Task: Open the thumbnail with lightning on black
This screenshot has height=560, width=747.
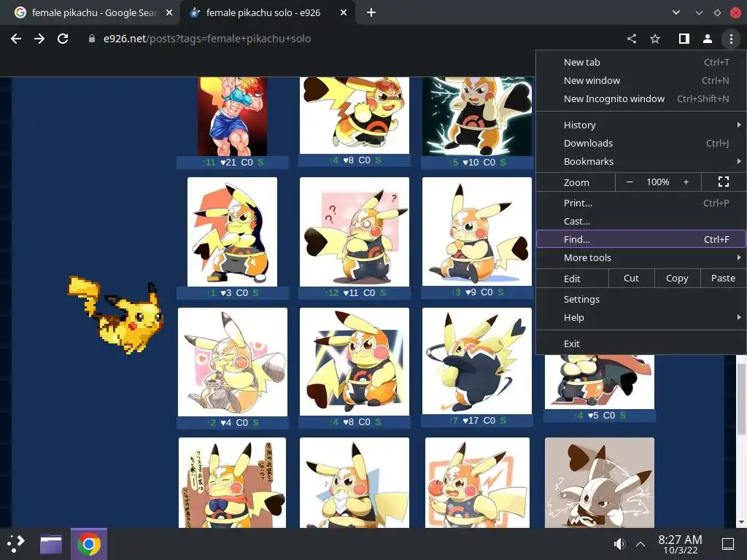Action: click(477, 117)
